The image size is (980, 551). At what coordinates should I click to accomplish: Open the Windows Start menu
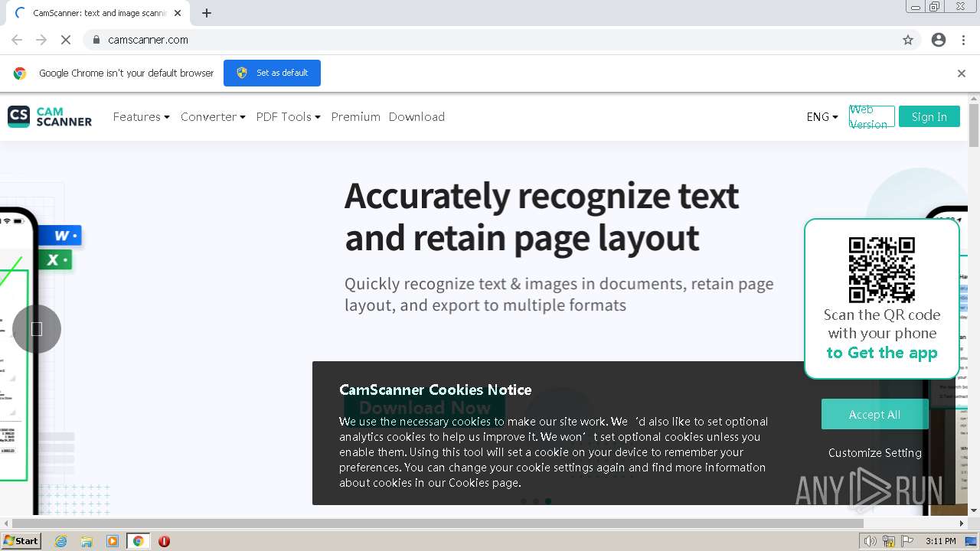21,541
